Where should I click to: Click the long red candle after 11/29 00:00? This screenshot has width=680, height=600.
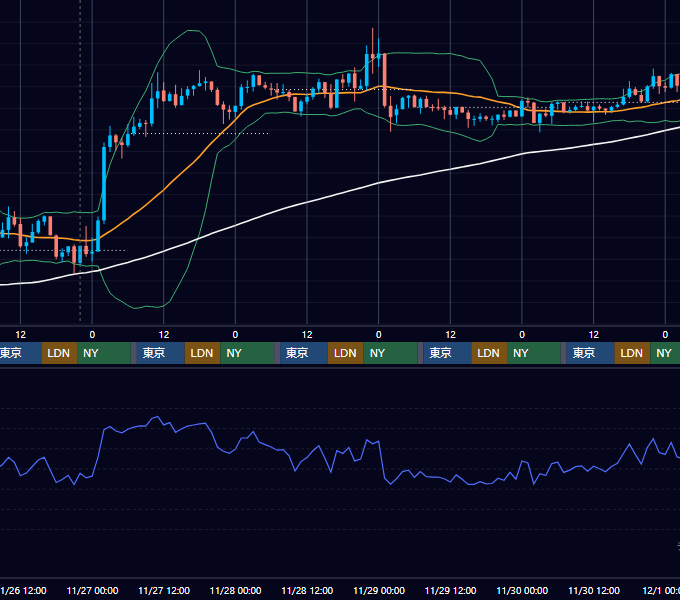[x=385, y=80]
